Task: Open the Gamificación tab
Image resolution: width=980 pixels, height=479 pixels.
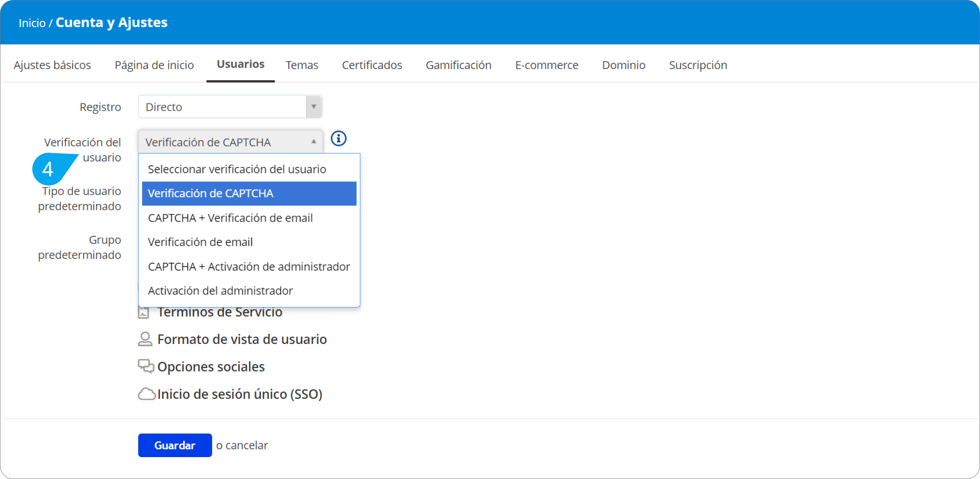Action: tap(458, 65)
